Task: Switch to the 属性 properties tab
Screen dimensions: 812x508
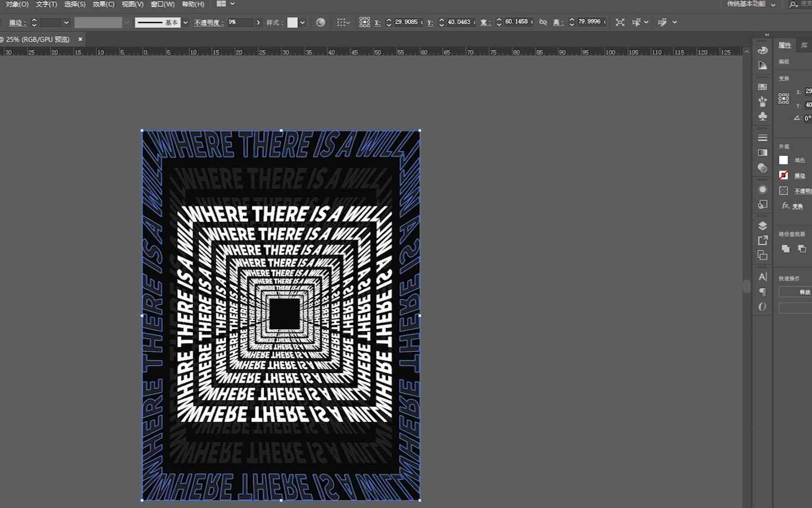Action: click(785, 45)
